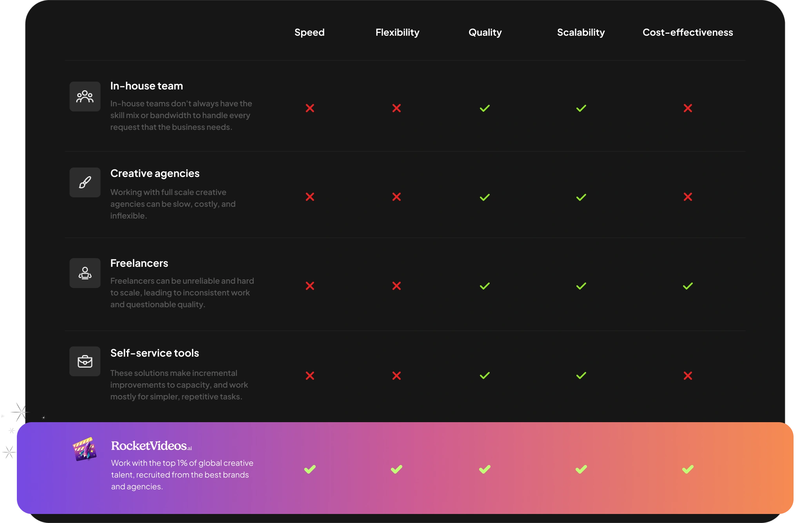Click the Speed column header
This screenshot has width=812, height=523.
pyautogui.click(x=309, y=32)
